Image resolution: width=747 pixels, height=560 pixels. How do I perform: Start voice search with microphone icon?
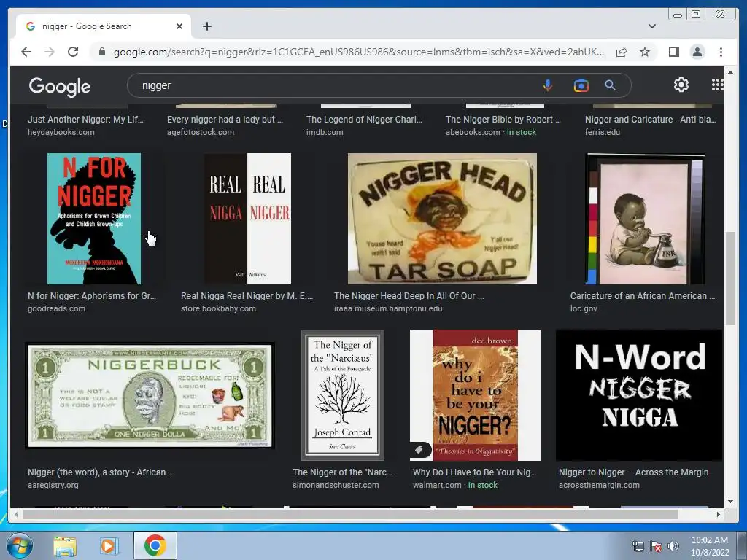548,85
